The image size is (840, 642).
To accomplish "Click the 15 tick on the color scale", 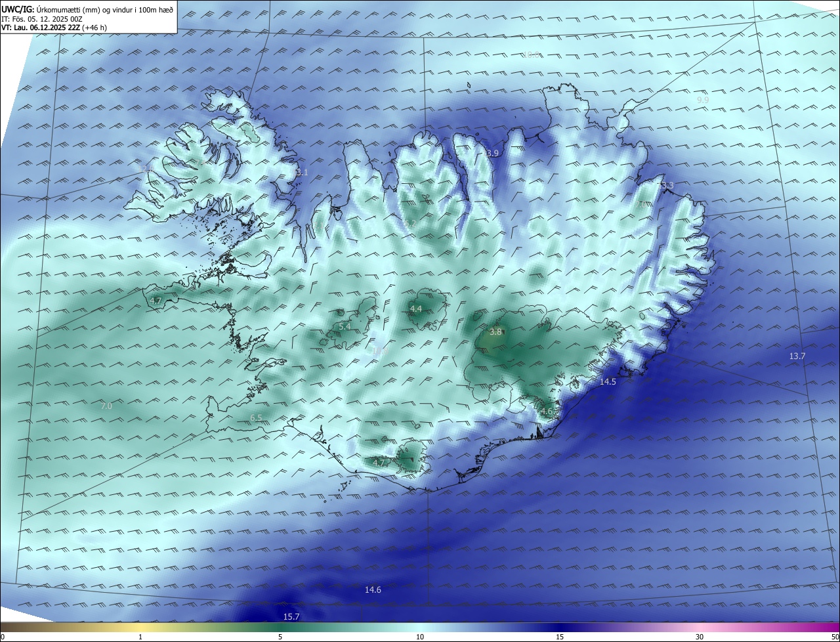I will click(x=560, y=637).
